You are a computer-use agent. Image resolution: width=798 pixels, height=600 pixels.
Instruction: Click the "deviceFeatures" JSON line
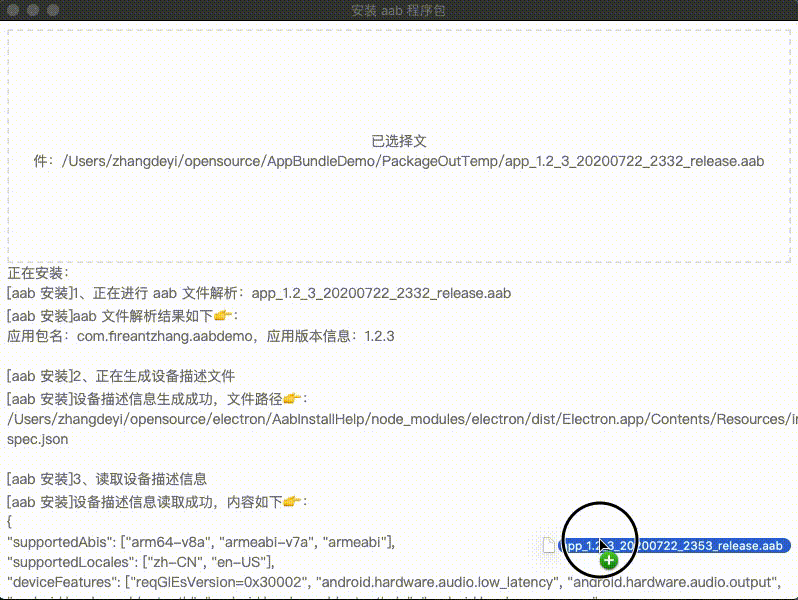394,582
